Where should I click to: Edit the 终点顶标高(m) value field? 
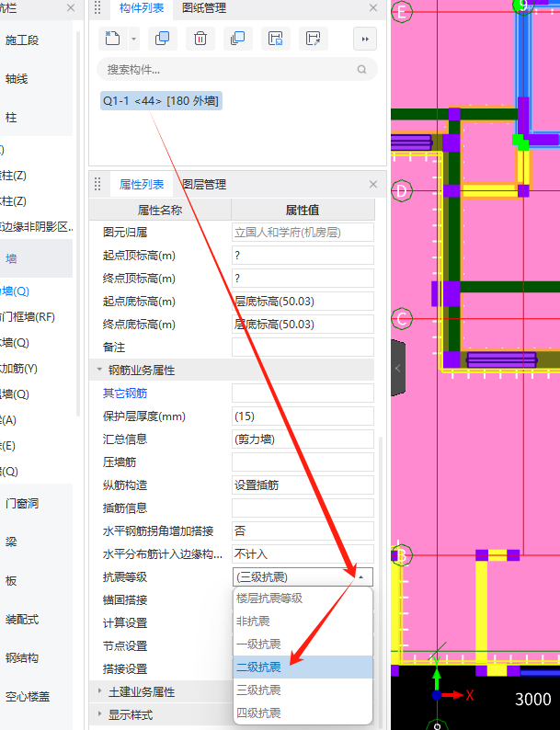[303, 279]
